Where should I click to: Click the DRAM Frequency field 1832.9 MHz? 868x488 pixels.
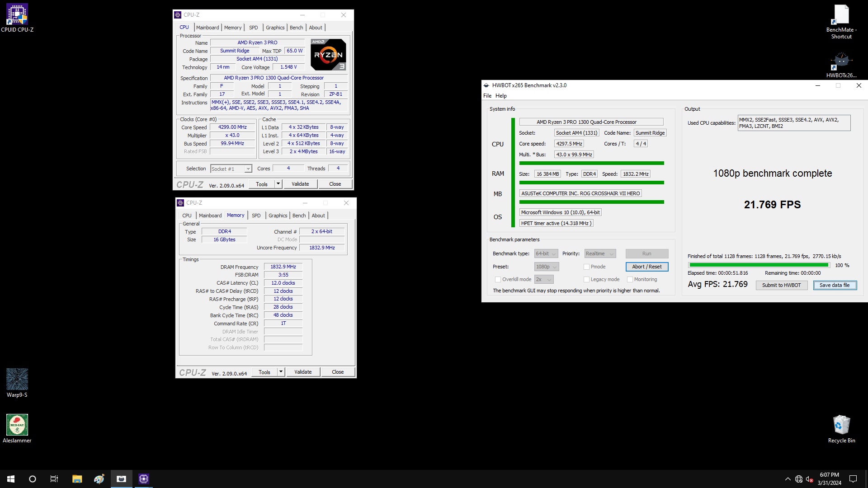(x=283, y=267)
